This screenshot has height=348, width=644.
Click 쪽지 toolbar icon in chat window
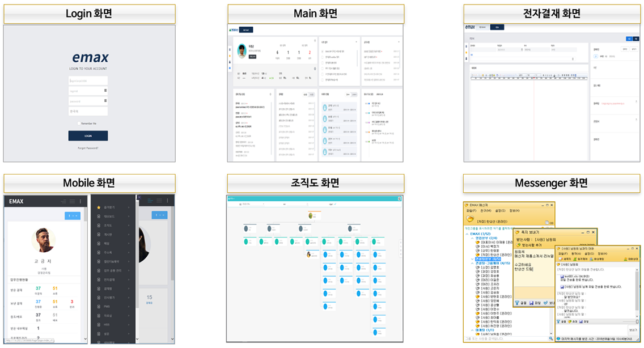pos(565,259)
